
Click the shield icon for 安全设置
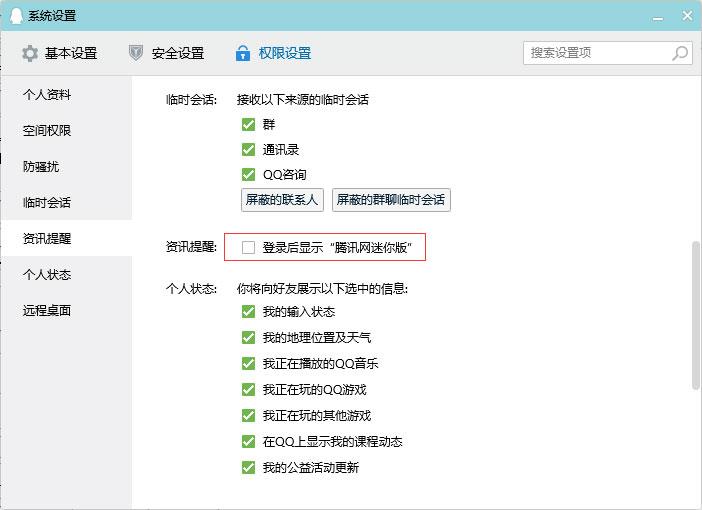(x=136, y=53)
